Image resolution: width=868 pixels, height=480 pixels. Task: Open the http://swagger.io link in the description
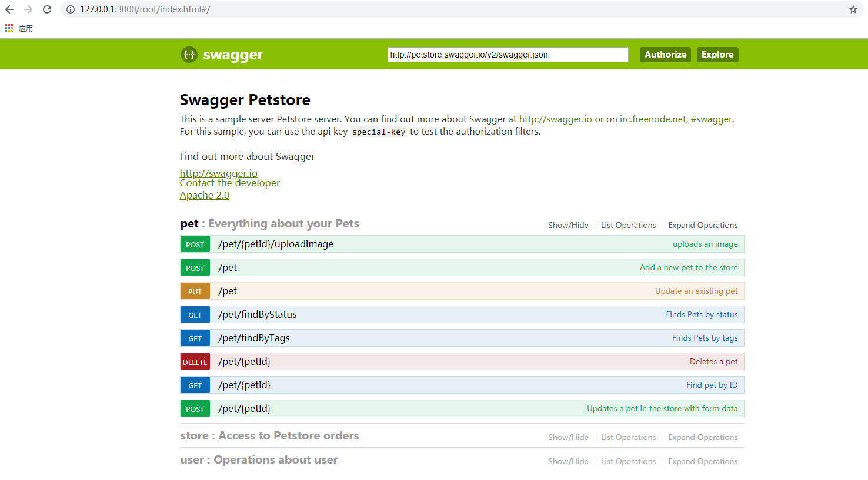[555, 119]
